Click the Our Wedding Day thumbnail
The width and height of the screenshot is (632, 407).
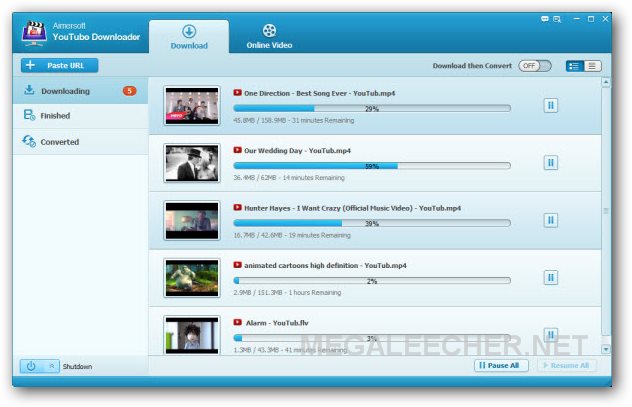192,163
